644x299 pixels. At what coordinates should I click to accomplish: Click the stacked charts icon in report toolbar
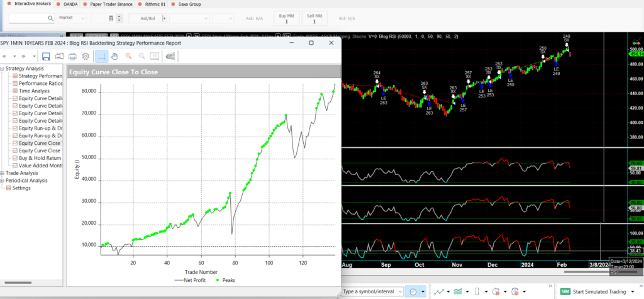(169, 57)
